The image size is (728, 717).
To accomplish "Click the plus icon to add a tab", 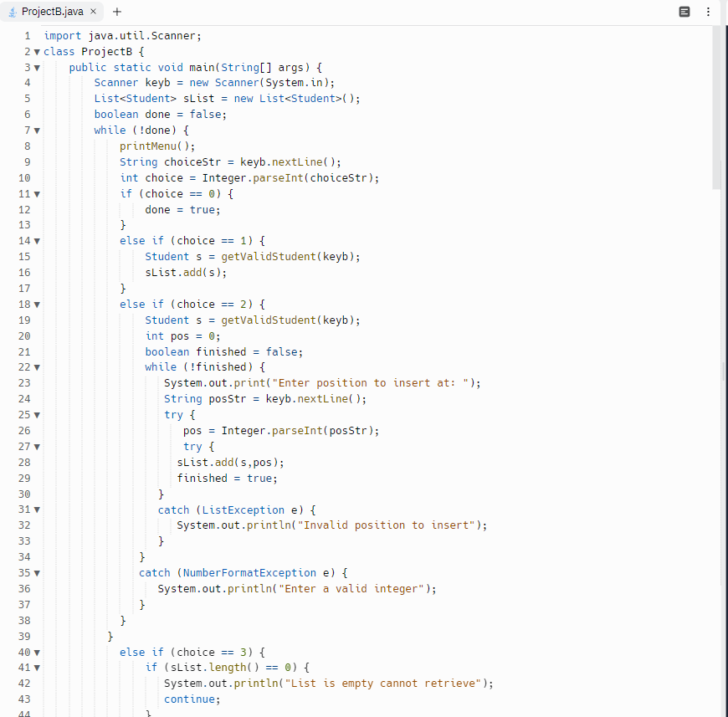I will (x=115, y=12).
